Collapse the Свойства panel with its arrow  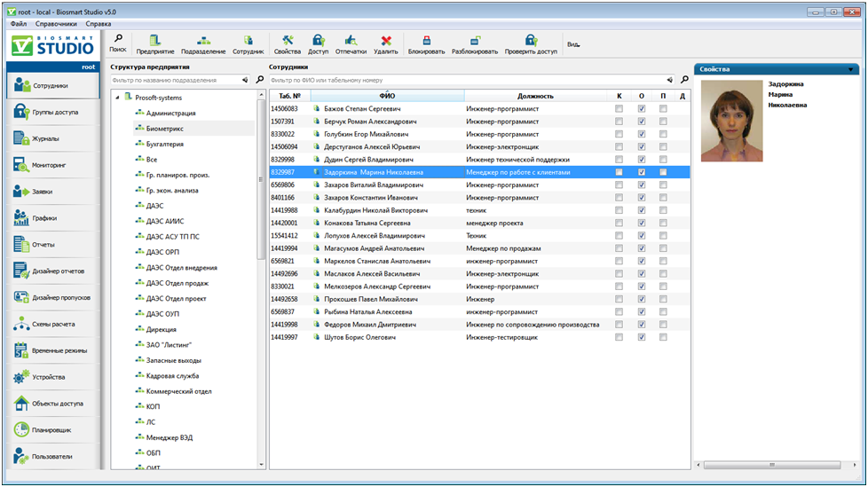852,69
